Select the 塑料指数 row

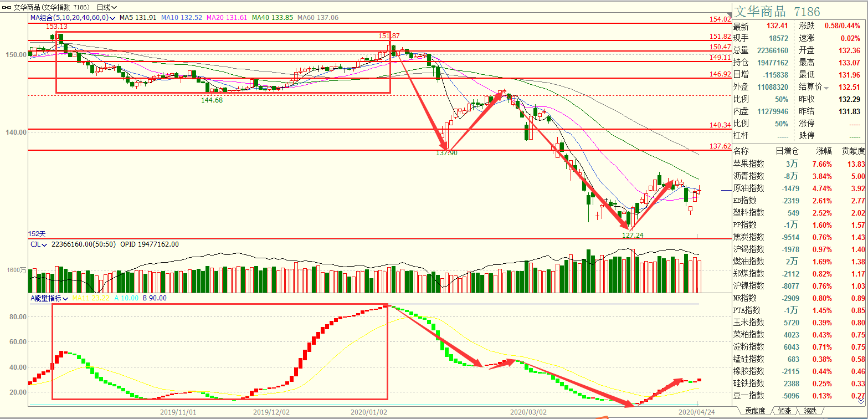click(799, 213)
